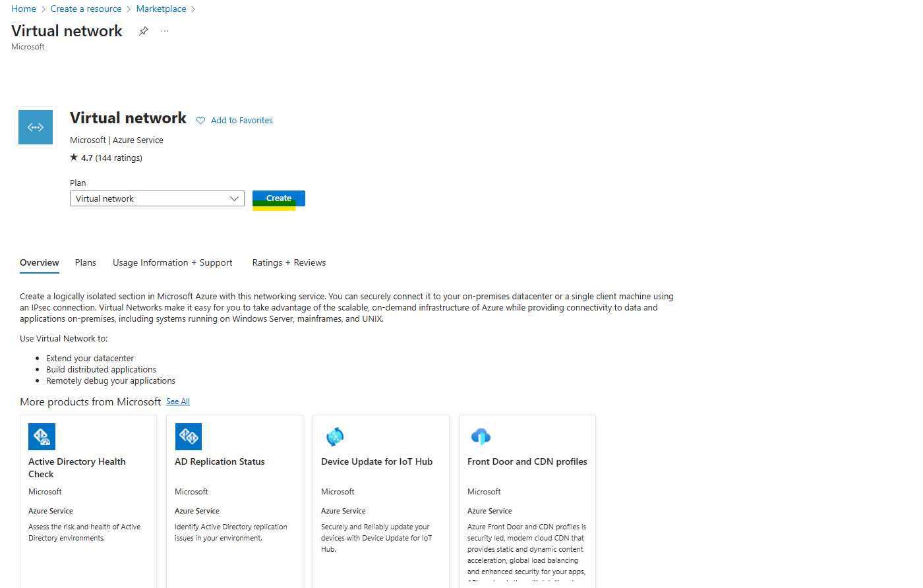Select the Overview tab

point(40,262)
